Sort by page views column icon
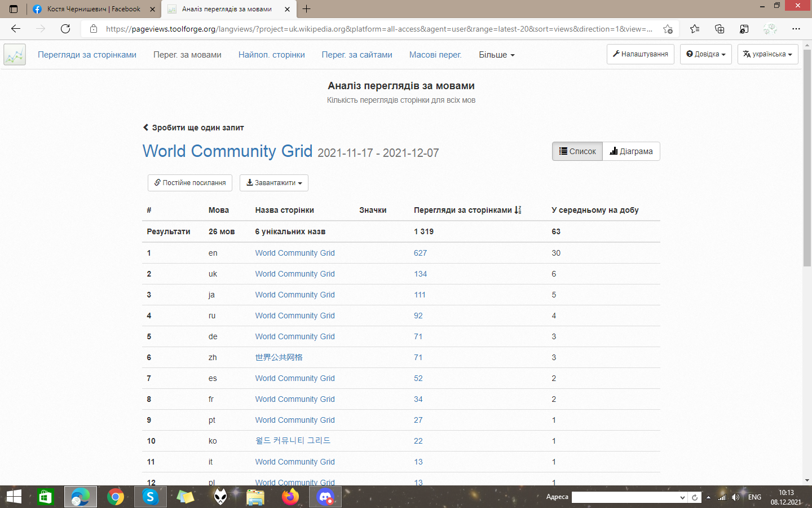812x508 pixels. 518,210
